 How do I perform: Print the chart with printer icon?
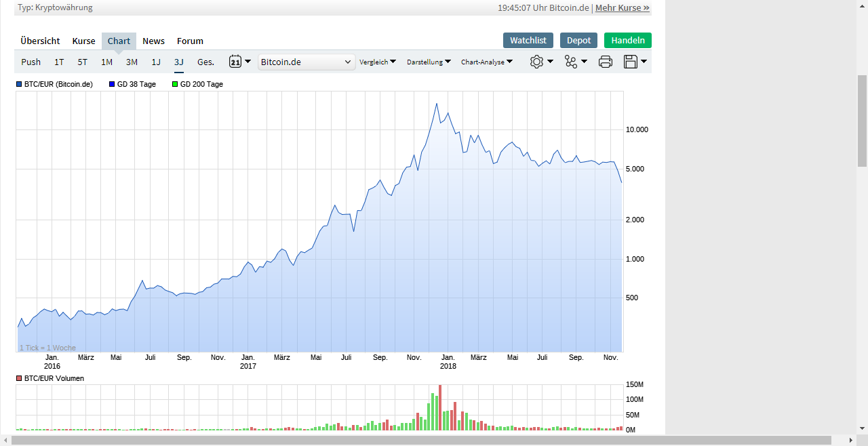pos(606,62)
